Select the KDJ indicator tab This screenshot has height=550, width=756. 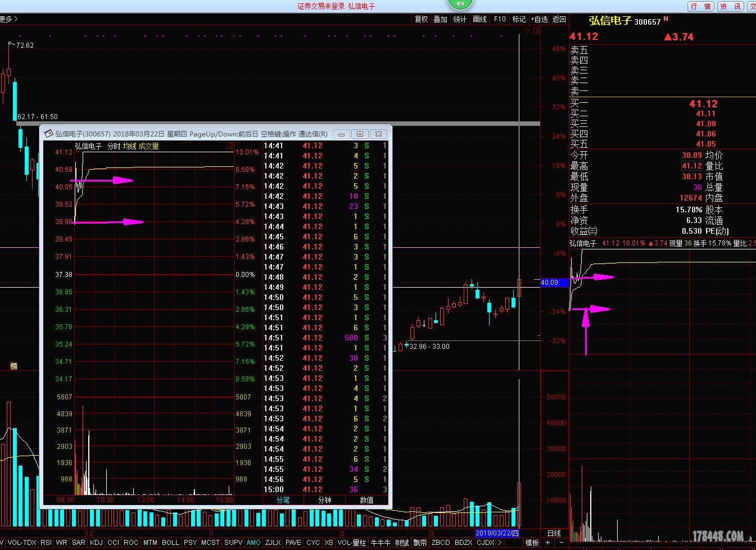(x=97, y=543)
